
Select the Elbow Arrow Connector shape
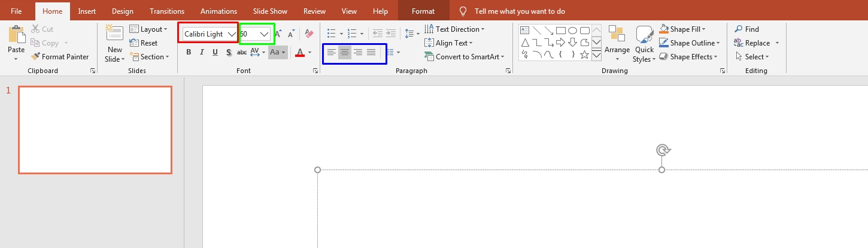[549, 43]
